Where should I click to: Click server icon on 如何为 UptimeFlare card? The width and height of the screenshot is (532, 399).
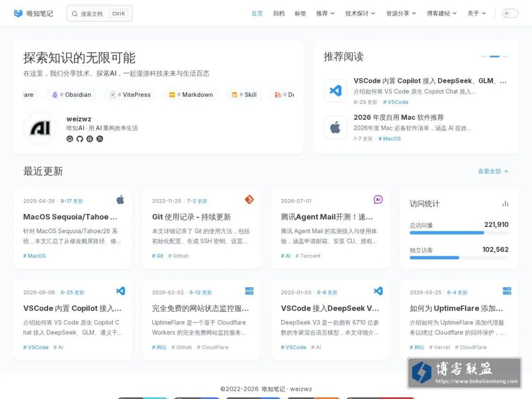(507, 291)
